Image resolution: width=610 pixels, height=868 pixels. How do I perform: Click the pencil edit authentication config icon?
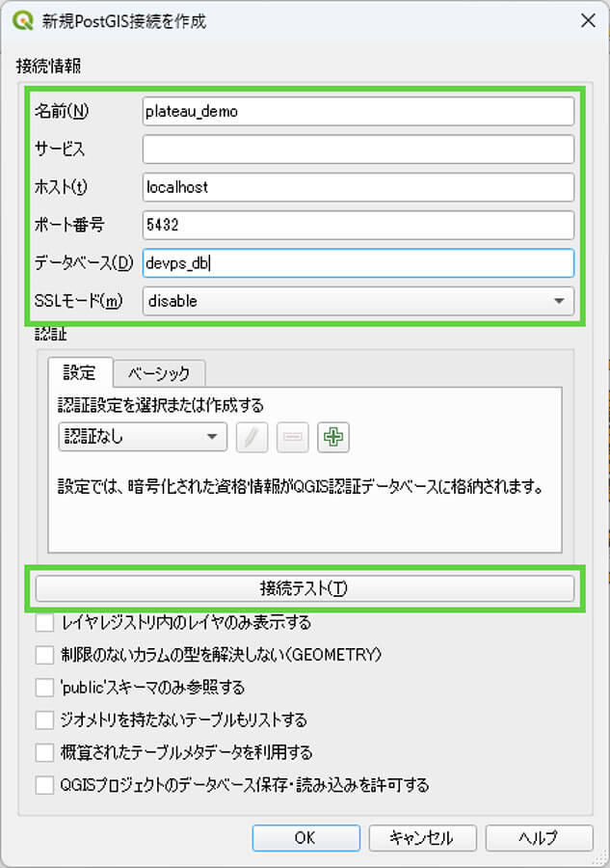(x=252, y=437)
